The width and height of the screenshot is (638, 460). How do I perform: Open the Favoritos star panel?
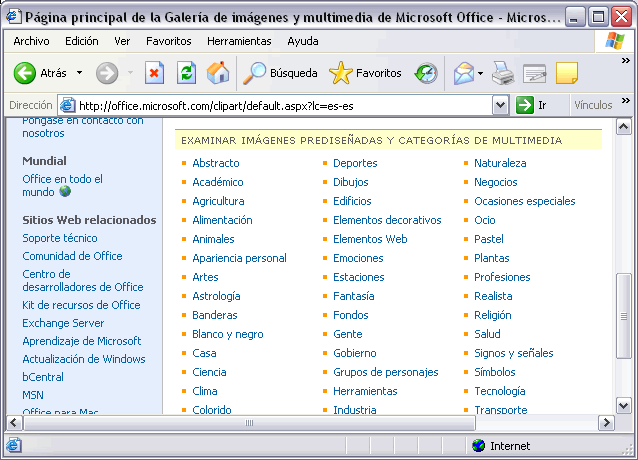pos(366,73)
